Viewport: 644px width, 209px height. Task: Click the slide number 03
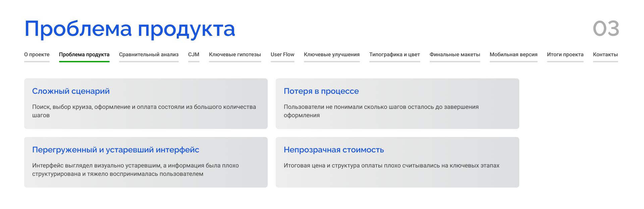[x=606, y=28]
